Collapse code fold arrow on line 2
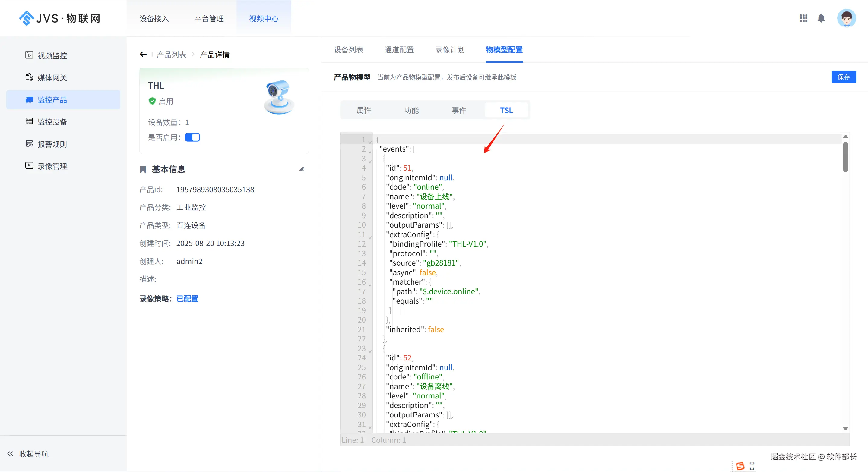The image size is (868, 472). click(x=370, y=152)
